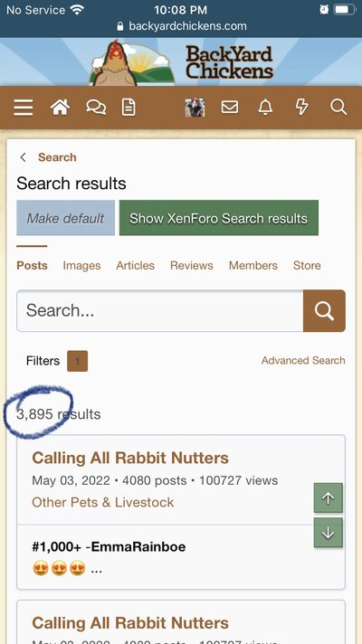Jump up with the green up arrow
Screen dimensions: 362x644
click(328, 497)
